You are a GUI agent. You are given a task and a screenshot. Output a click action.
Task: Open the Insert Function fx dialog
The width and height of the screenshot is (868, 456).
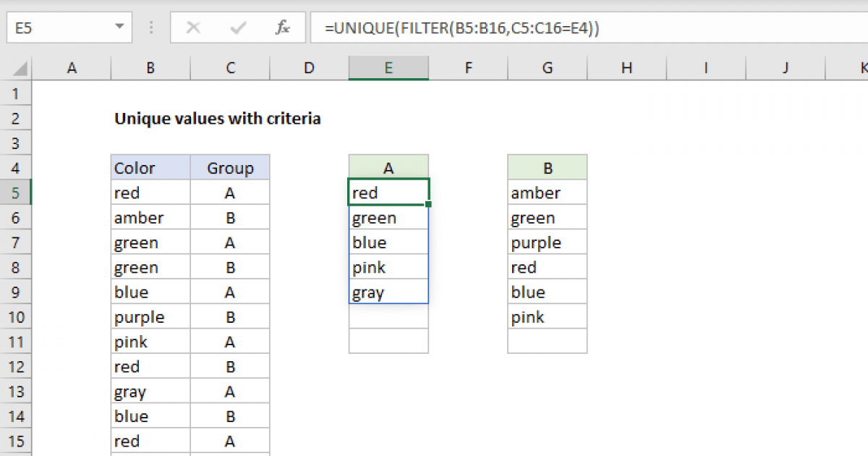tap(283, 28)
